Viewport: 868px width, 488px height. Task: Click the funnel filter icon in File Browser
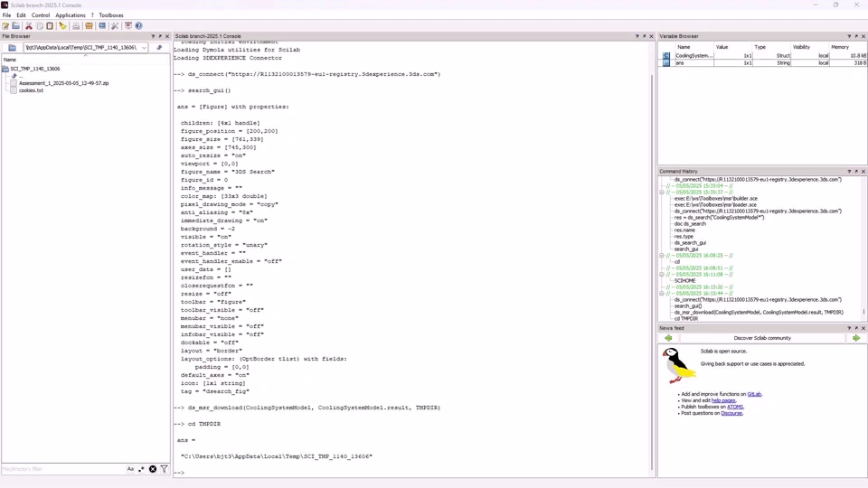pyautogui.click(x=164, y=469)
